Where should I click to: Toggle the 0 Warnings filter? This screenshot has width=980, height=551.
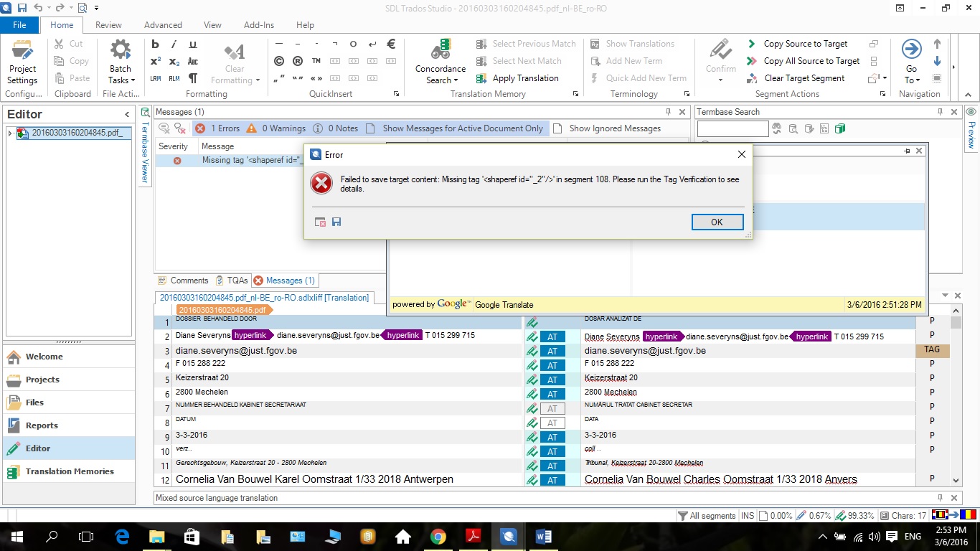[276, 128]
